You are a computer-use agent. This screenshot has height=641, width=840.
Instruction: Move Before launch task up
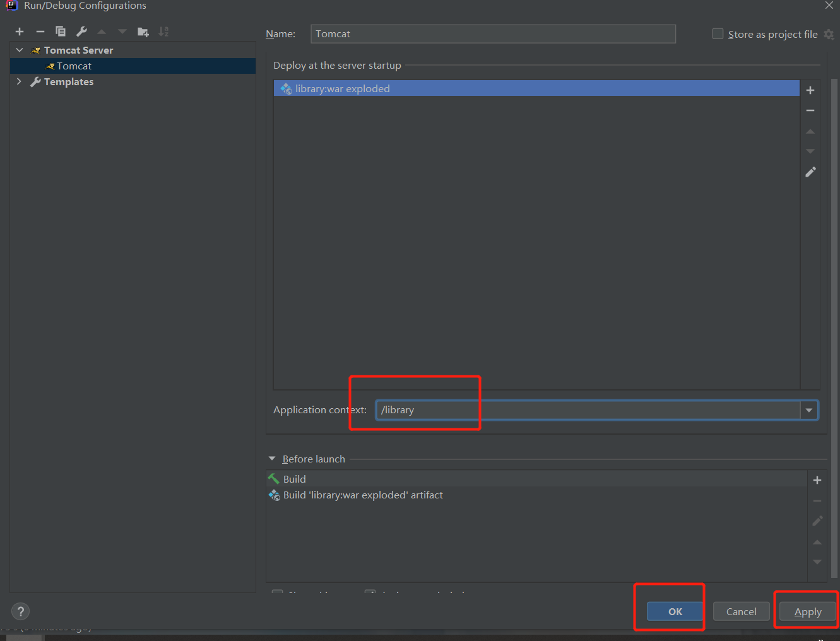pos(817,542)
